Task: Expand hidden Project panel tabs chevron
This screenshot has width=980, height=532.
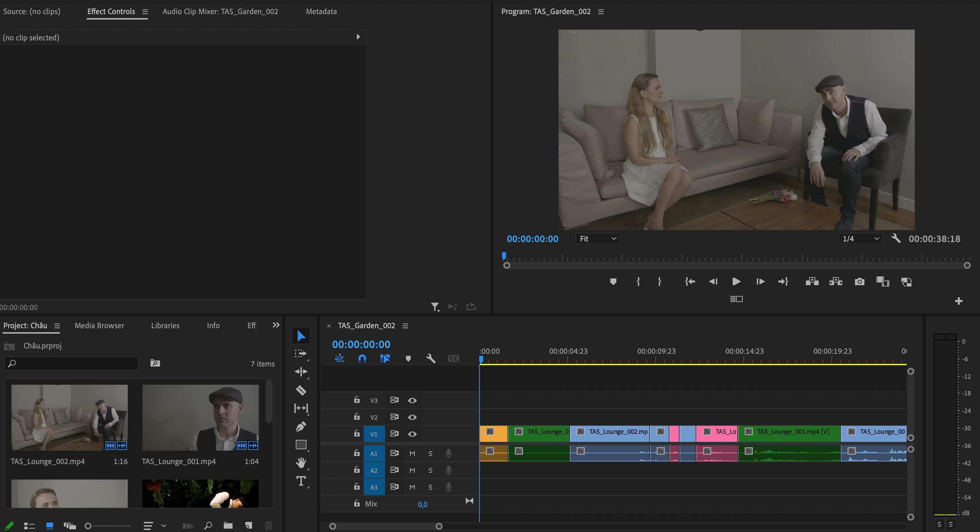Action: (276, 325)
